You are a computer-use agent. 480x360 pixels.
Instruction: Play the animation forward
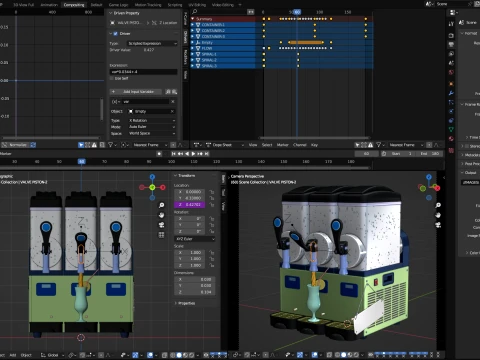(193, 154)
